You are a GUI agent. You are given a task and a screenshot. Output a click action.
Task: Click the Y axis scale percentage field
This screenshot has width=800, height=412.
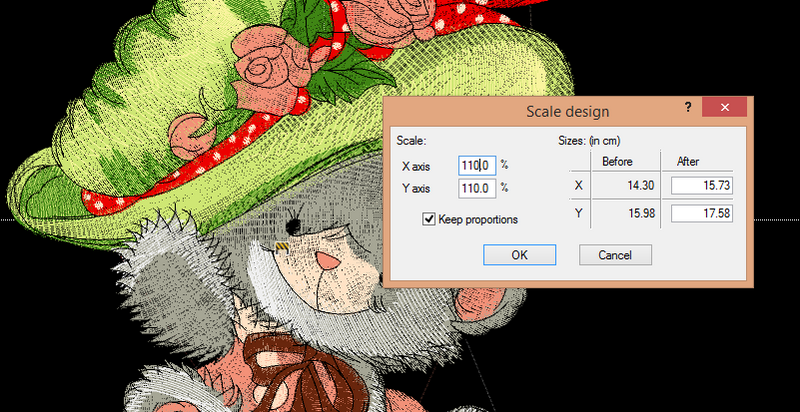[477, 189]
